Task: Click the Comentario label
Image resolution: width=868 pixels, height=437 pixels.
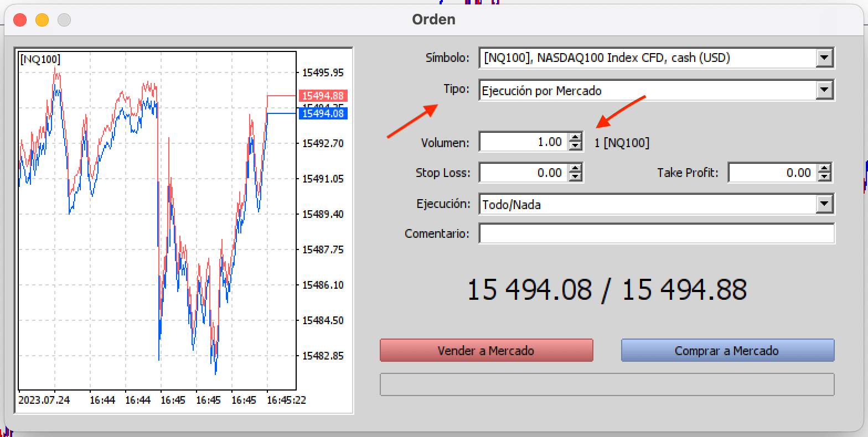Action: point(437,233)
